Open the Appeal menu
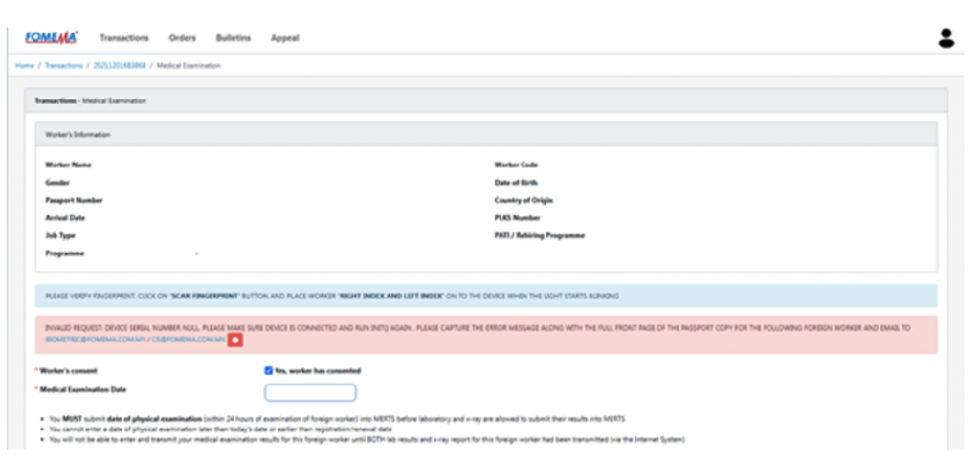The height and width of the screenshot is (462, 980). [284, 38]
